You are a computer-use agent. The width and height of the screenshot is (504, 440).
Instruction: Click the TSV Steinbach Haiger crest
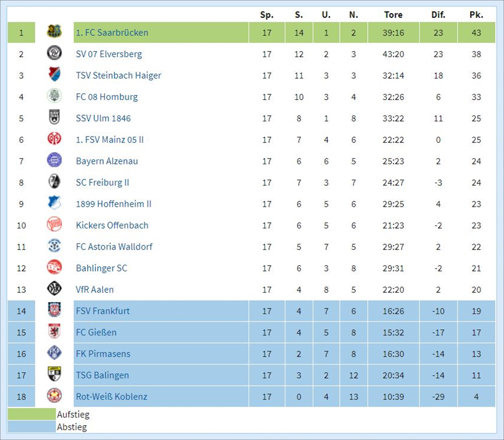pyautogui.click(x=54, y=74)
